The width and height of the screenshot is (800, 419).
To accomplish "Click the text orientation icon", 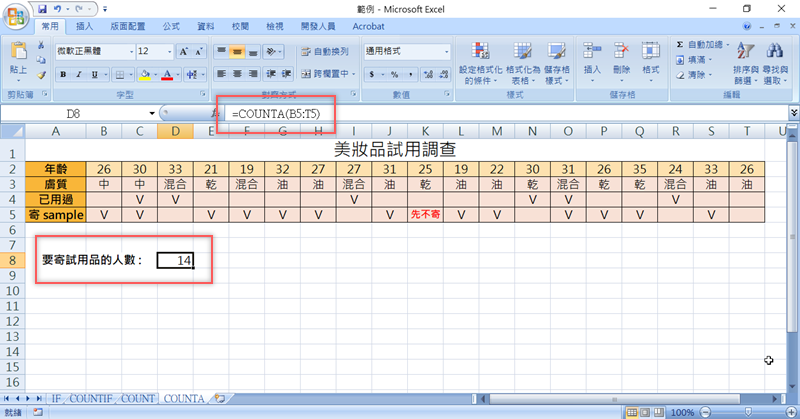I will tap(271, 51).
